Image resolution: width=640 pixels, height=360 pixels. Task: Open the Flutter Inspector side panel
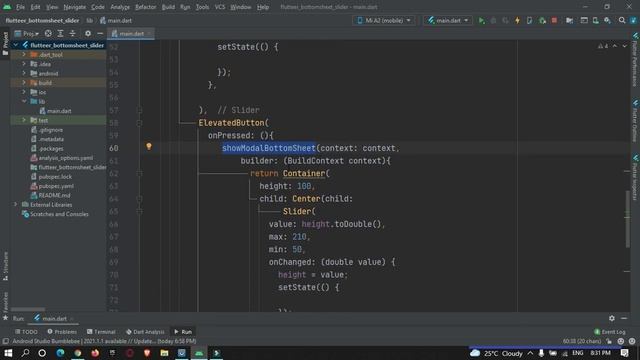click(635, 178)
